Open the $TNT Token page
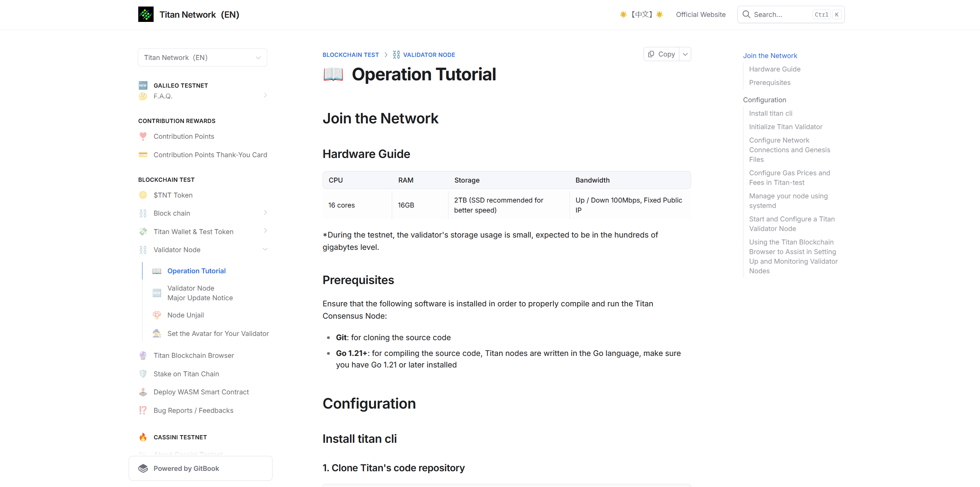Image resolution: width=980 pixels, height=487 pixels. (x=173, y=195)
